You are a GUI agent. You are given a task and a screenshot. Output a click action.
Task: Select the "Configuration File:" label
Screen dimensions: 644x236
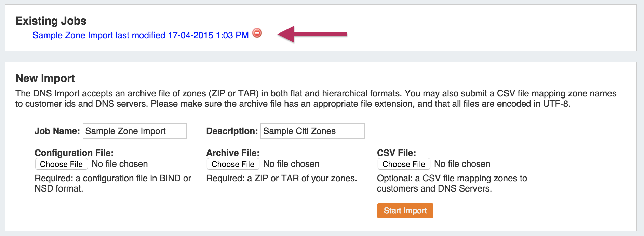click(74, 153)
